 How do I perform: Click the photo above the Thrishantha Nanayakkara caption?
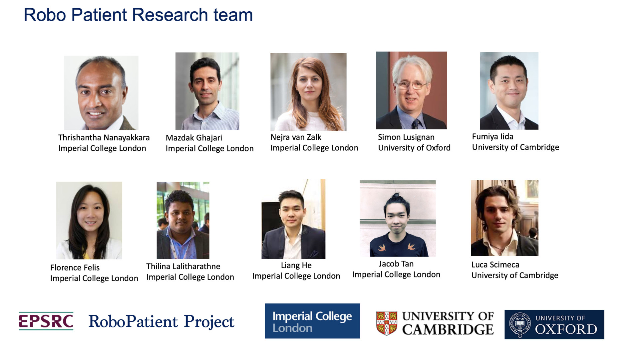[101, 93]
